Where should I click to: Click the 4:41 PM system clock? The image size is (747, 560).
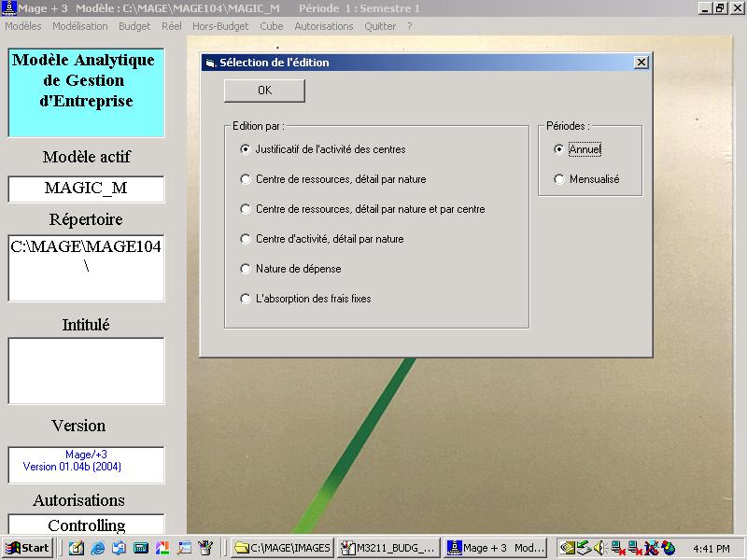(x=712, y=549)
